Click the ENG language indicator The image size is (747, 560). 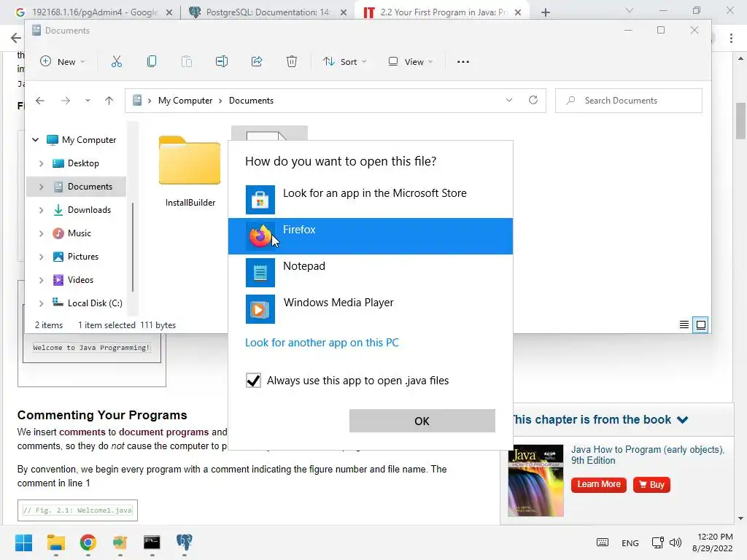pyautogui.click(x=630, y=542)
